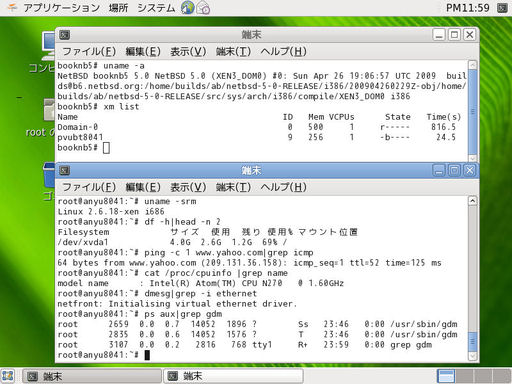Open 端末(T) menu in lower terminal
This screenshot has height=384, width=512.
tap(233, 187)
